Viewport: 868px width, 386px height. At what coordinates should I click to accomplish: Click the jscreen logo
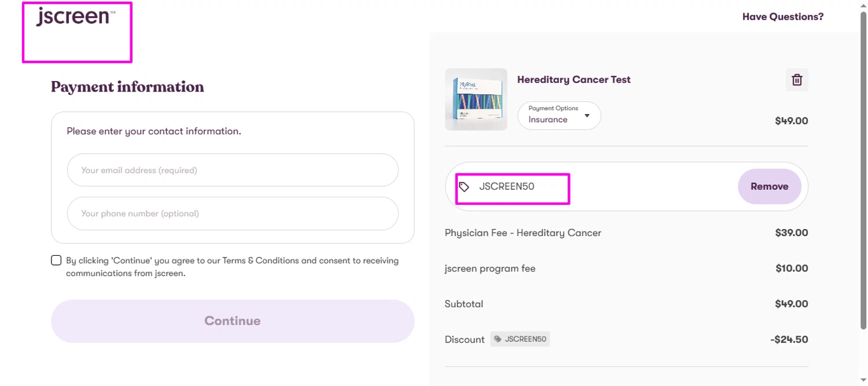(x=76, y=17)
